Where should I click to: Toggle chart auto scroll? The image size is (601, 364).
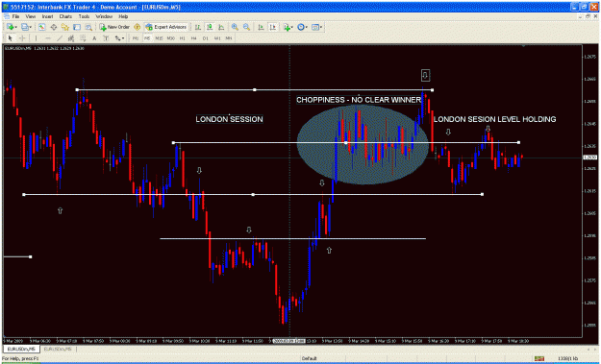(261, 27)
